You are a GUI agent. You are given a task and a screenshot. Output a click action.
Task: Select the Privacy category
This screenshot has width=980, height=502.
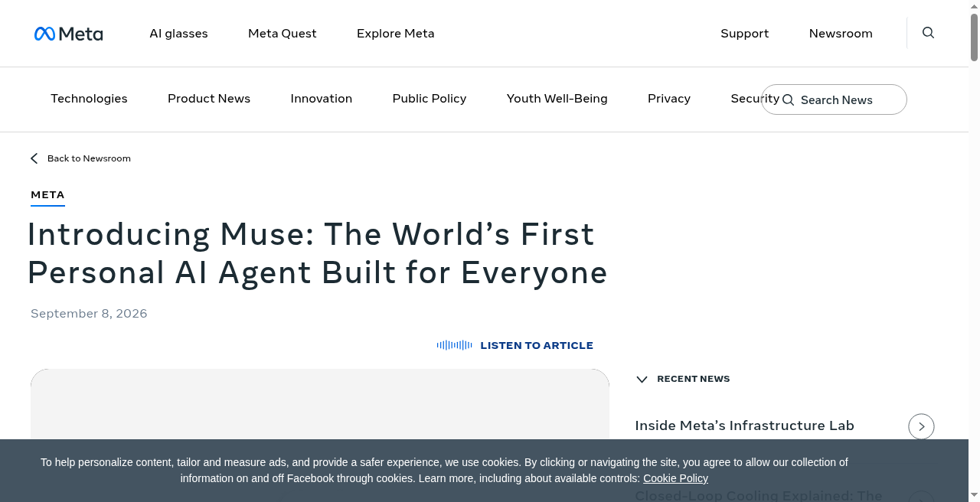point(669,99)
